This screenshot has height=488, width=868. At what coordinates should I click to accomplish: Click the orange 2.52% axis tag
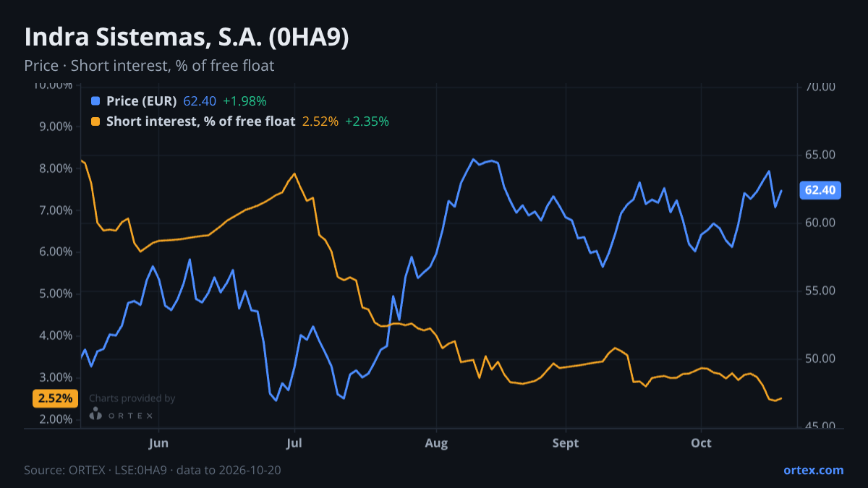[55, 398]
